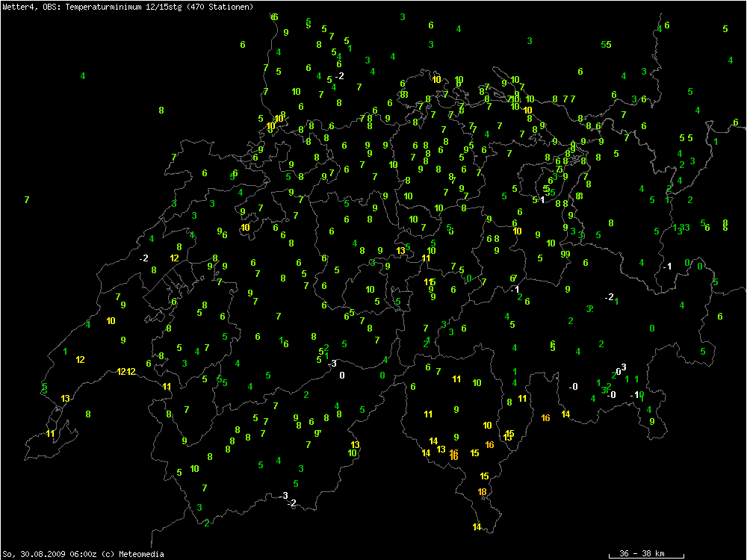Click the green "55" pair near top right

tap(607, 45)
